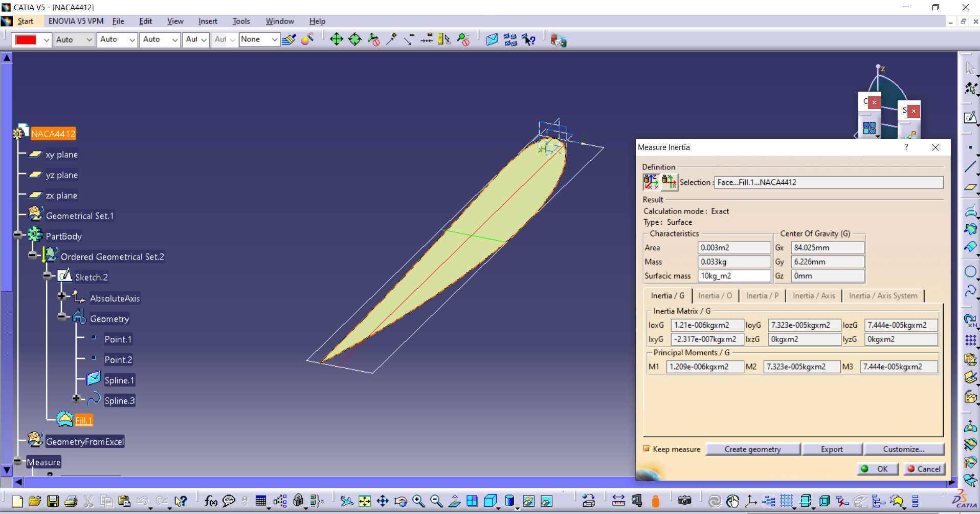
Task: Open the Design Table icon
Action: pos(261,501)
